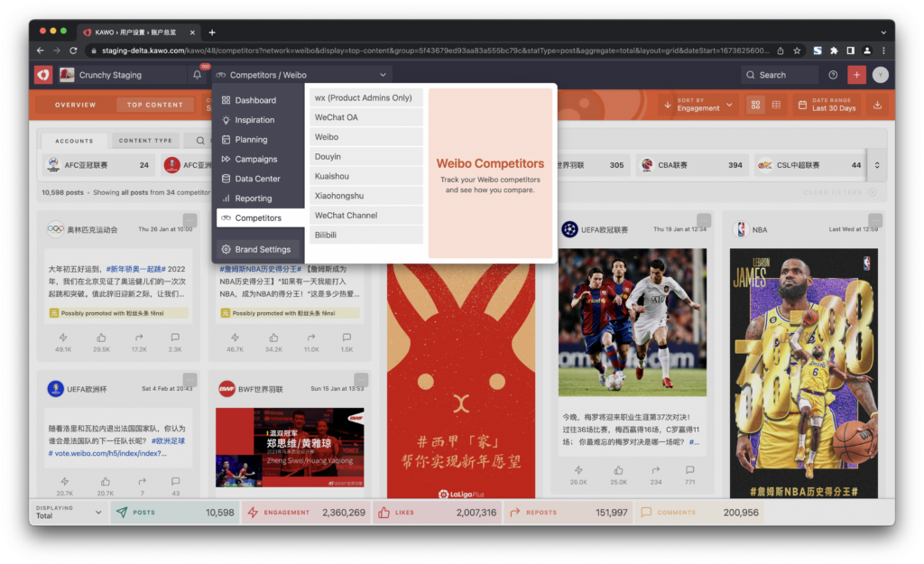Open more options on NBA post
Image resolution: width=924 pixels, height=564 pixels.
click(x=875, y=220)
